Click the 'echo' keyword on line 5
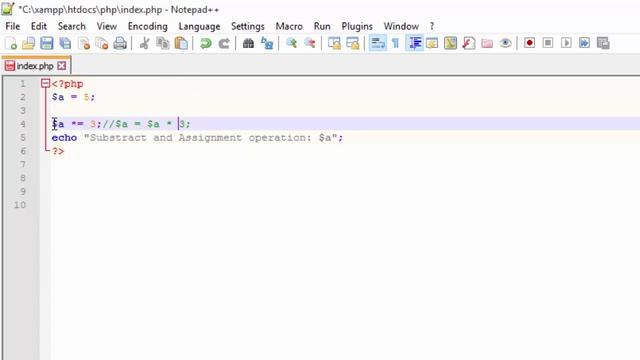 pos(64,138)
